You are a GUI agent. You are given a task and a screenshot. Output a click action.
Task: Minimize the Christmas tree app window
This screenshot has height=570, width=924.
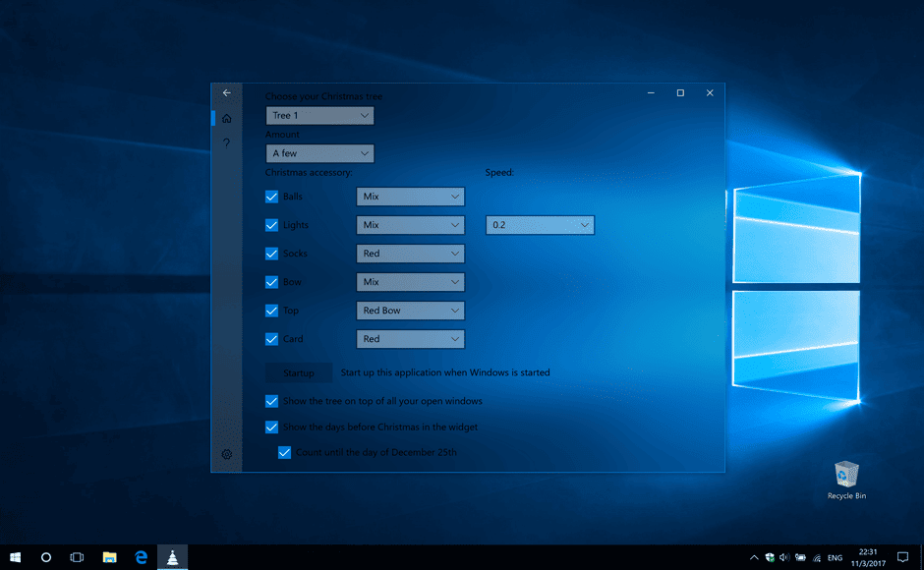tap(651, 93)
